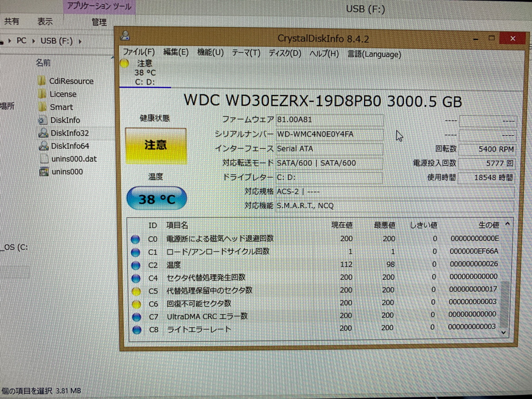
Task: Click yellow status orb for attribute C6
Action: [136, 305]
